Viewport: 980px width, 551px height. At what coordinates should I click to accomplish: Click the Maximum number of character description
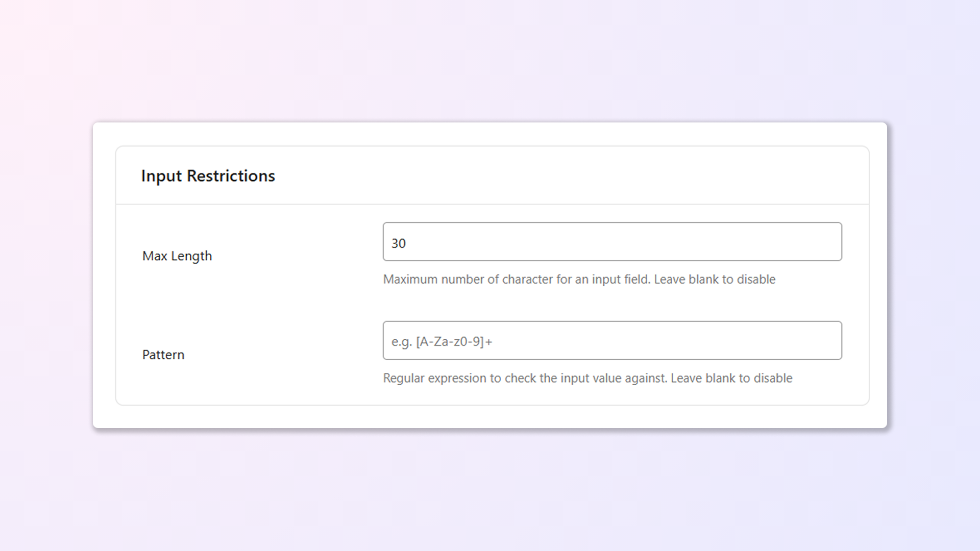pos(517,280)
